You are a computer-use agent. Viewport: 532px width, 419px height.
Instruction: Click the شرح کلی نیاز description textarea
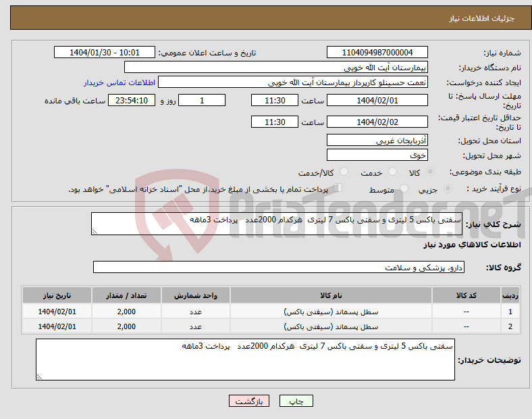pos(277,224)
